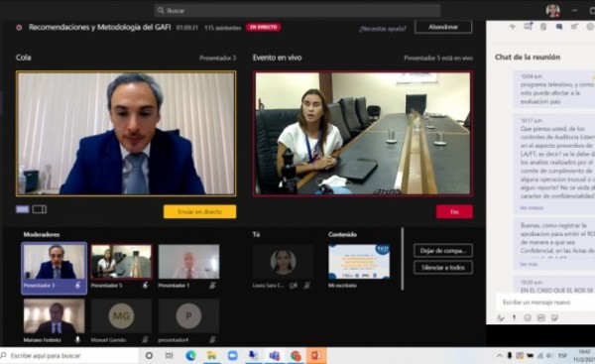Click the ESP language indicator in tray
This screenshot has width=595, height=364.
[x=562, y=356]
